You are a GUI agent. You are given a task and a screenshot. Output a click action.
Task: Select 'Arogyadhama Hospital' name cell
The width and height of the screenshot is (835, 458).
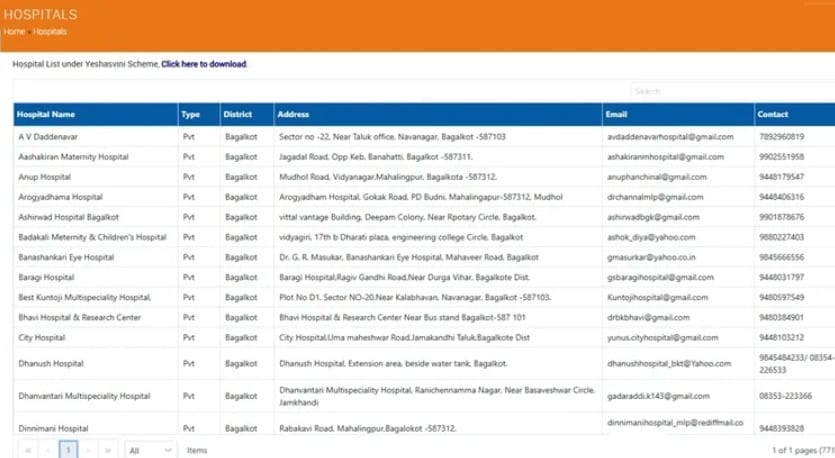pos(61,197)
